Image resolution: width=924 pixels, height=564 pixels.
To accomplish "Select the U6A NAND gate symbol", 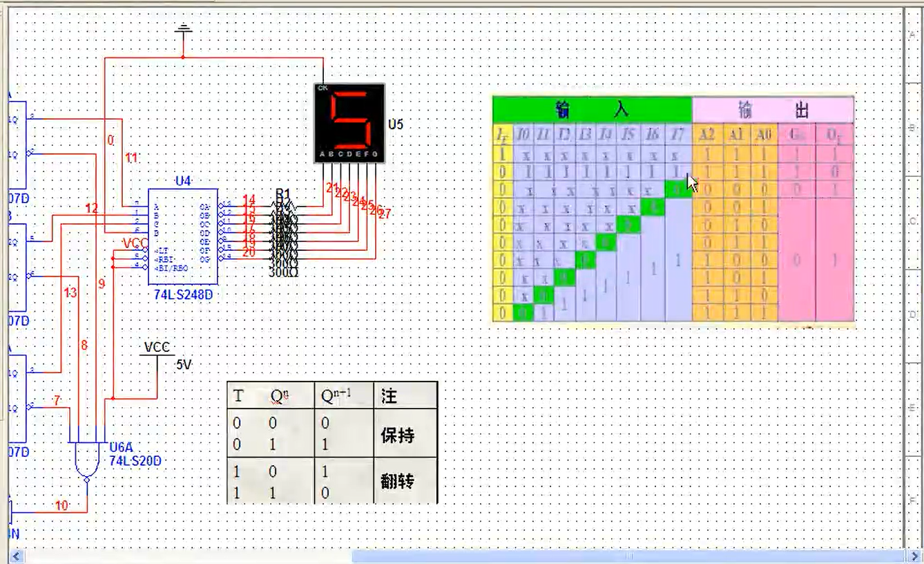I will click(x=88, y=461).
